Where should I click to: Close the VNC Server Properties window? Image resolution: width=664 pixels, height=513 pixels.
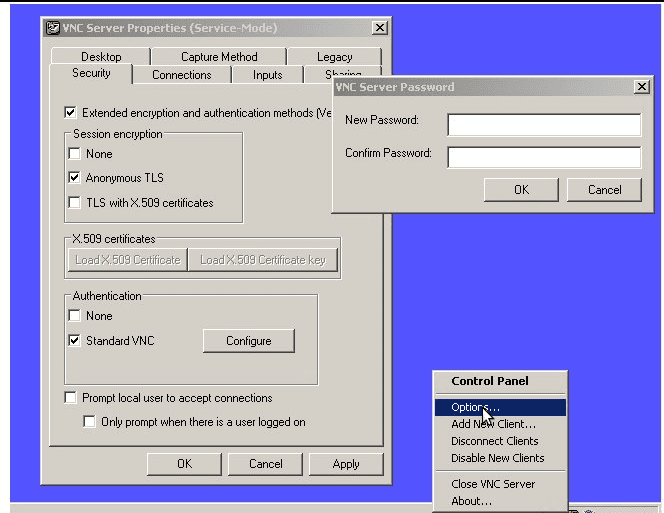380,28
